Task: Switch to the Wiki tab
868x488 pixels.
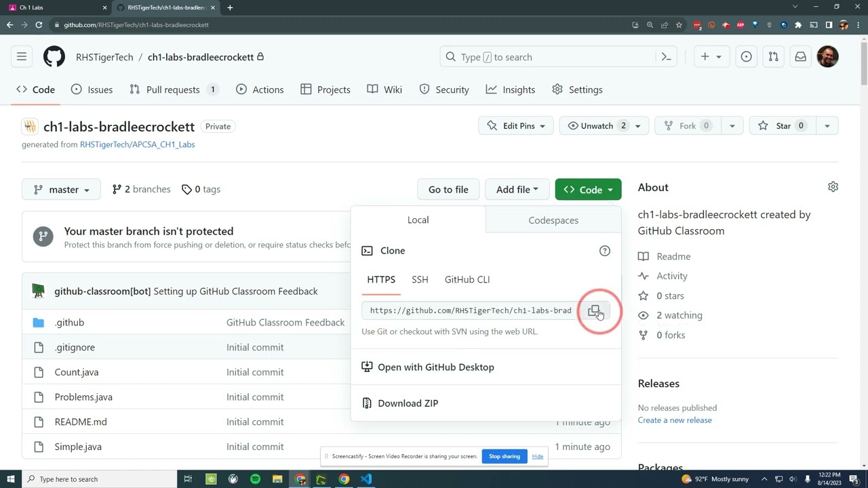Action: (x=384, y=89)
